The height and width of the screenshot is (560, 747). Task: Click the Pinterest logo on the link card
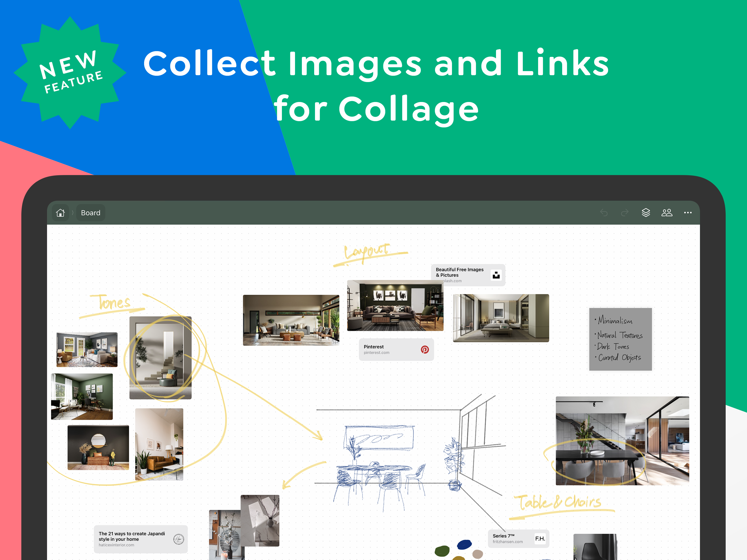click(425, 349)
